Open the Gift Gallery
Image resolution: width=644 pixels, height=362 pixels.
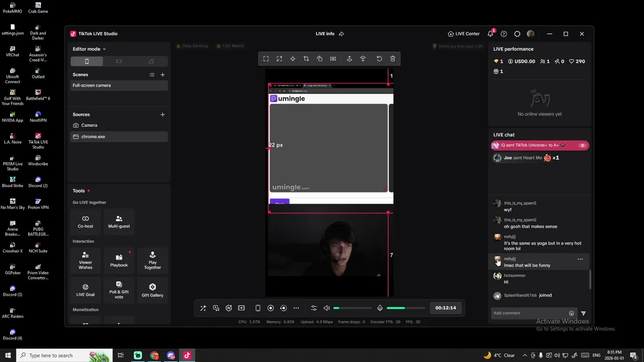pyautogui.click(x=152, y=290)
